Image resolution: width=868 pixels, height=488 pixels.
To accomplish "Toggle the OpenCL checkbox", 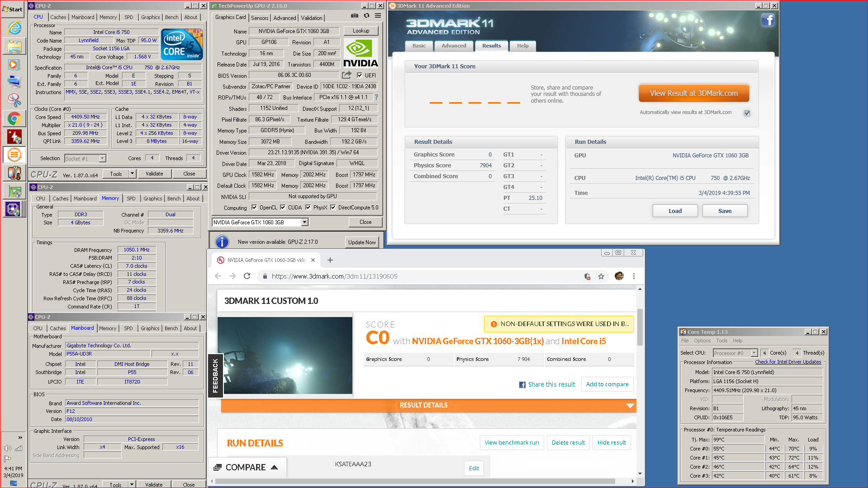I will [254, 208].
